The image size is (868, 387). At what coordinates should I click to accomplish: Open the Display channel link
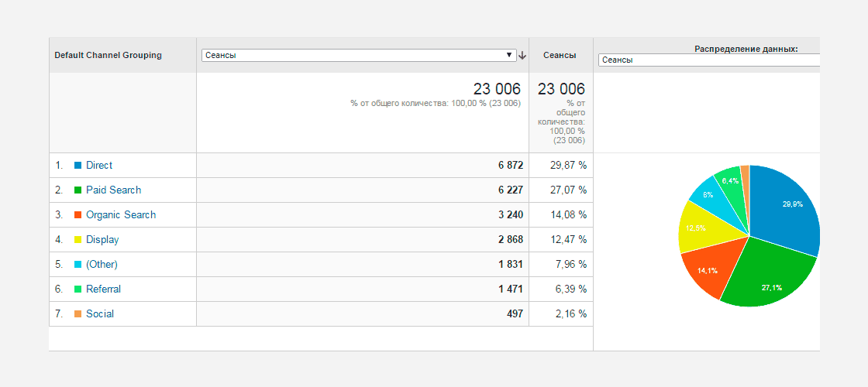click(x=102, y=240)
